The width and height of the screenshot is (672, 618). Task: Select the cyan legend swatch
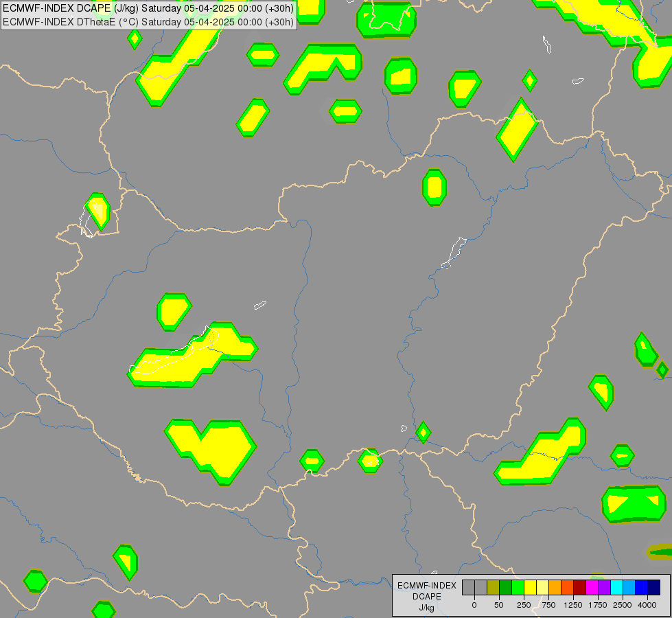[616, 587]
